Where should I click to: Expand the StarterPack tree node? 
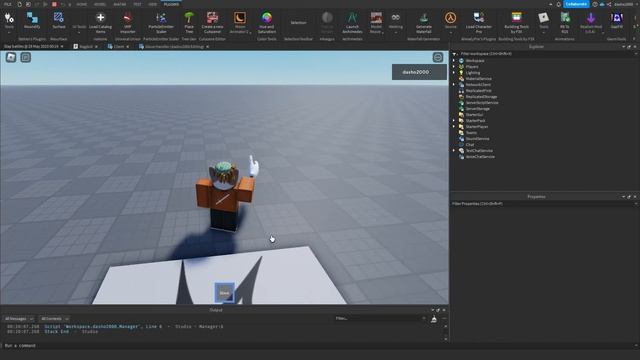coord(454,120)
